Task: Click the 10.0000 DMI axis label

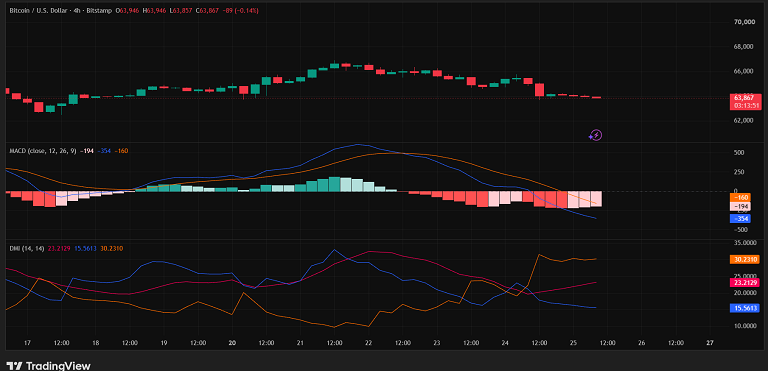Action: (744, 326)
